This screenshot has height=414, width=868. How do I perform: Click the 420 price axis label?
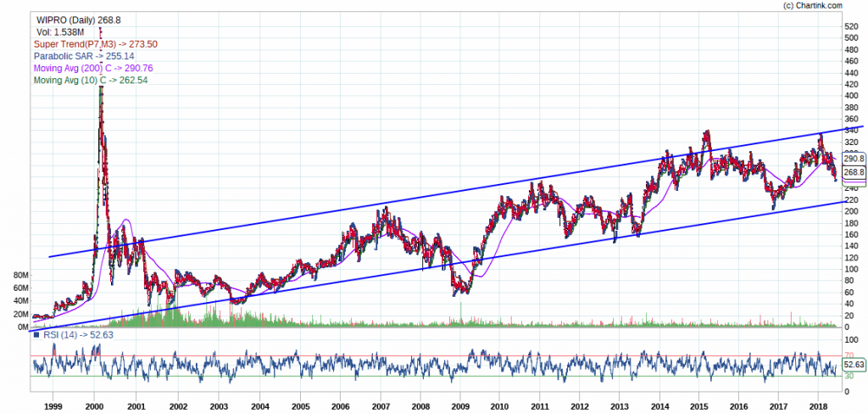pos(850,84)
